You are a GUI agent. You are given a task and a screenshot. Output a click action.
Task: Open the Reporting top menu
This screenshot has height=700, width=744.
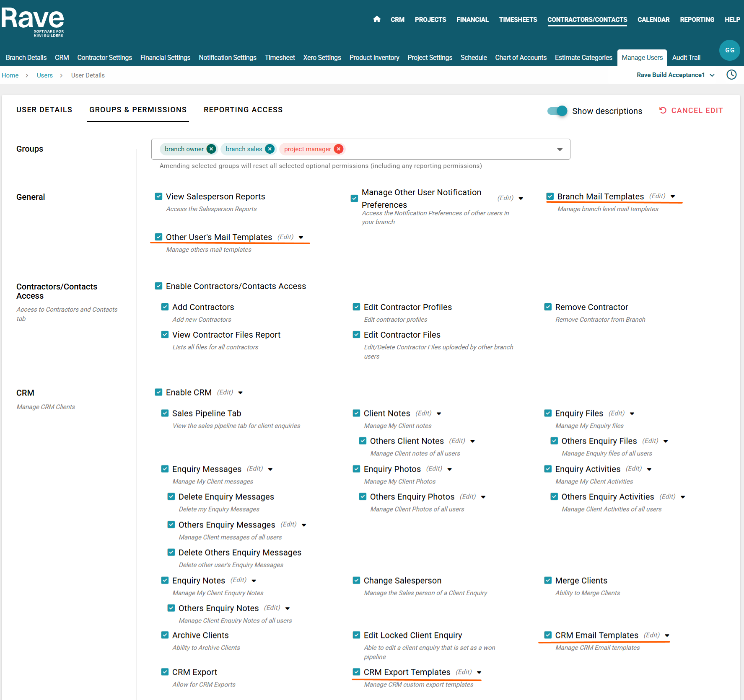tap(697, 20)
